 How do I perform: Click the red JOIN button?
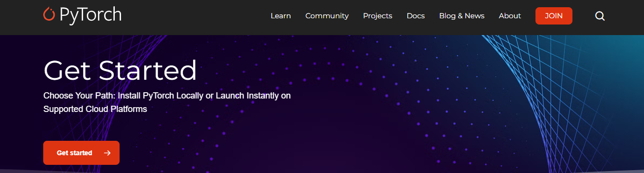point(554,16)
